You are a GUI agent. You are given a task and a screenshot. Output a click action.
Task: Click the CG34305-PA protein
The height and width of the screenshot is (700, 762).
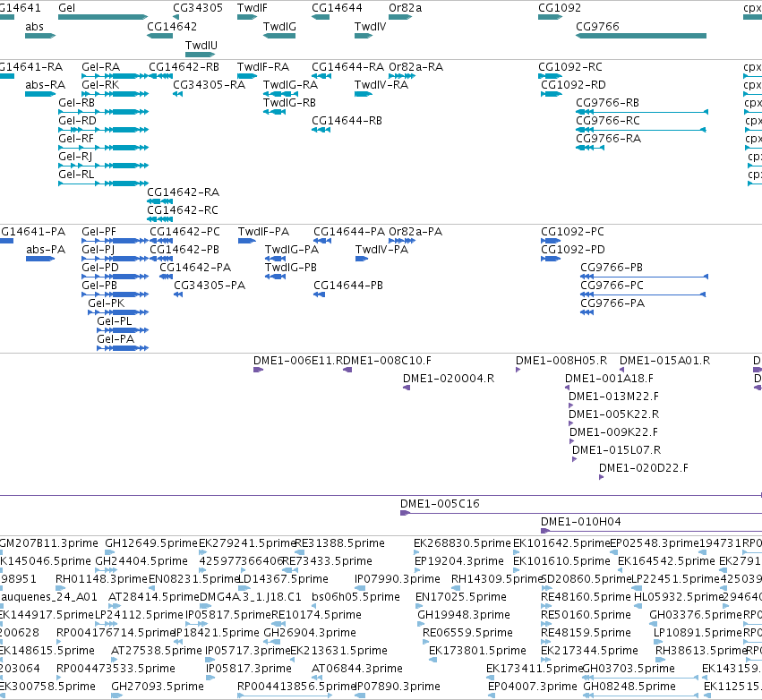pos(178,295)
